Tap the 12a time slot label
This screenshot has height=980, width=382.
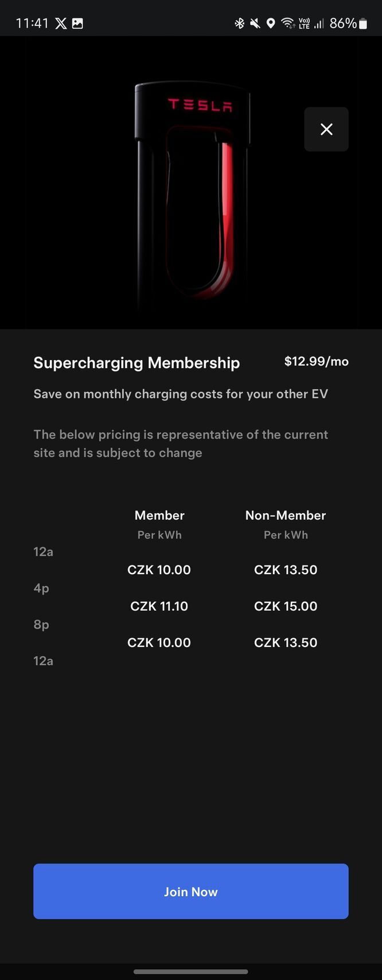pyautogui.click(x=42, y=552)
